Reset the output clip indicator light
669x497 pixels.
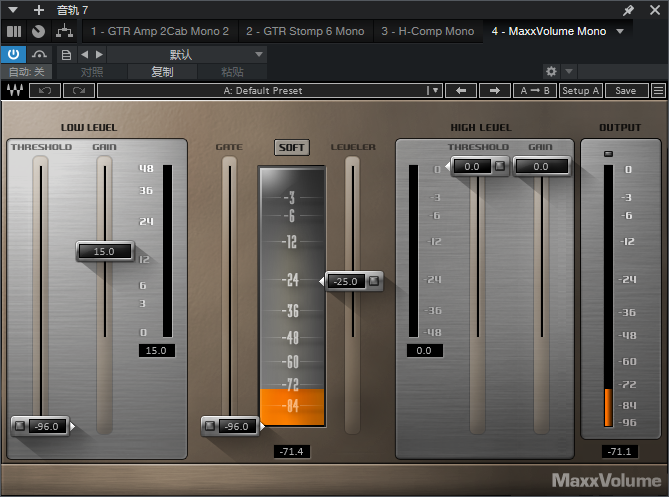click(x=609, y=154)
